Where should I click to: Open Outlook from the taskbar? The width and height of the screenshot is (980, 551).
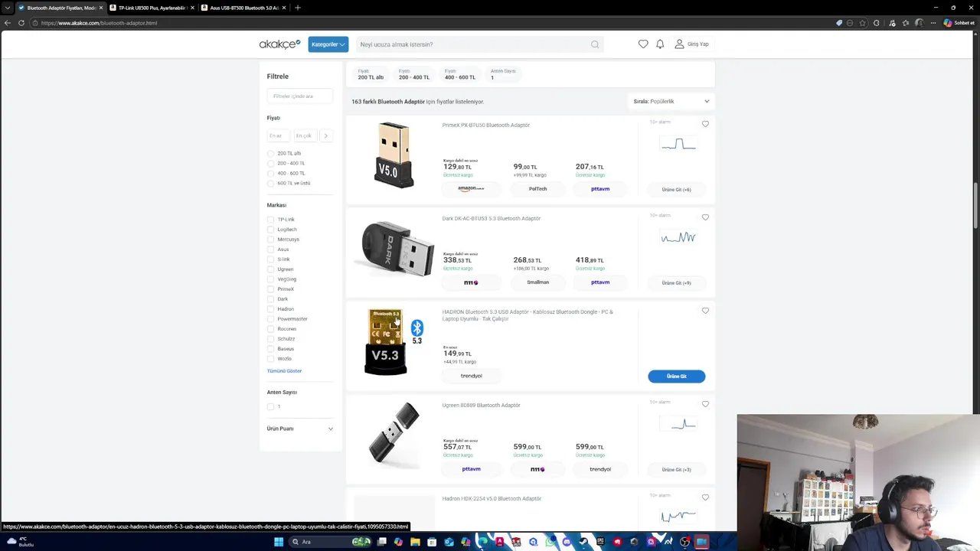click(x=449, y=542)
